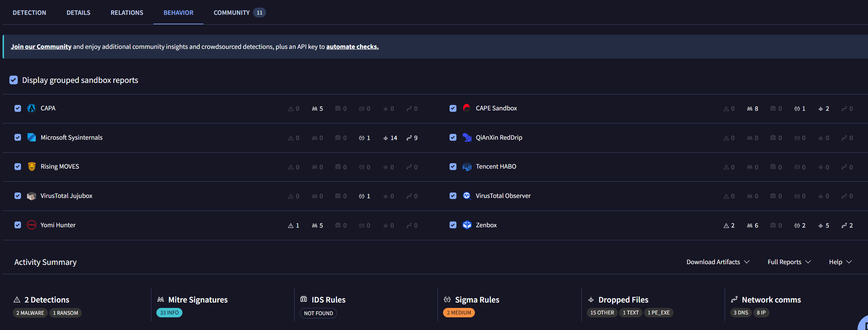The width and height of the screenshot is (868, 330).
Task: Open the Download Artifacts dropdown
Action: [x=718, y=262]
